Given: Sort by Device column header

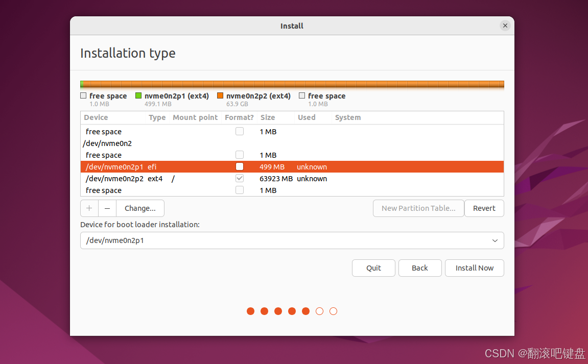Looking at the screenshot, I should click(113, 117).
